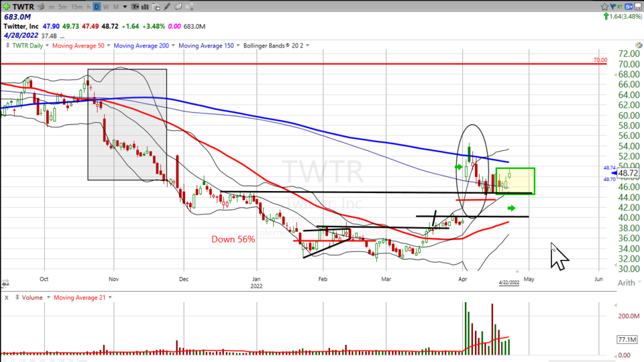Click the 200.0M volume axis label
The image size is (644, 362).
[x=629, y=316]
